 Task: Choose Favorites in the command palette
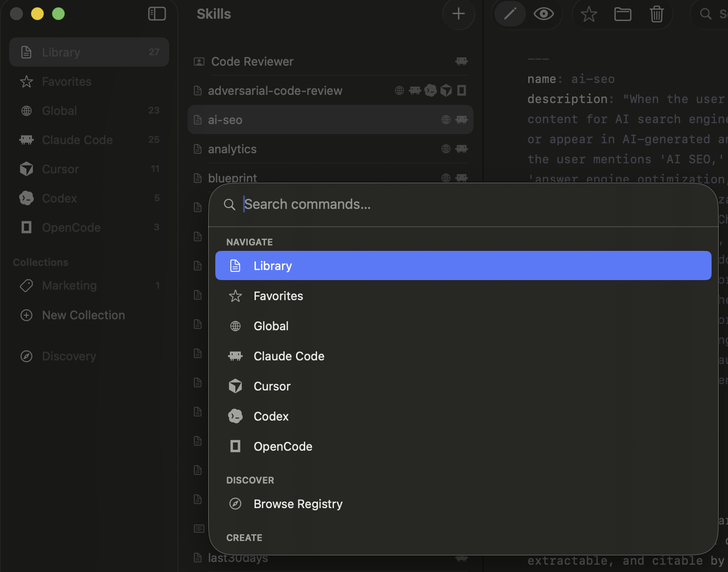463,296
